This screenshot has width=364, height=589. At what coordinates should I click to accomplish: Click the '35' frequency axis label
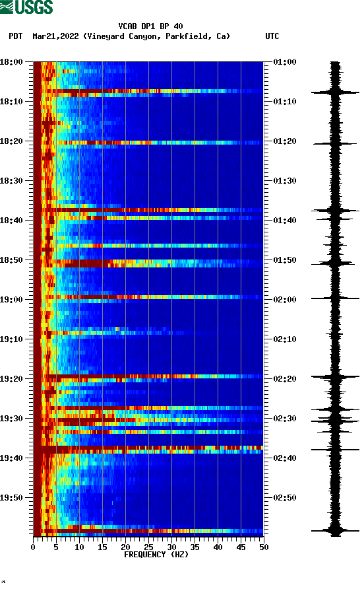click(x=195, y=547)
